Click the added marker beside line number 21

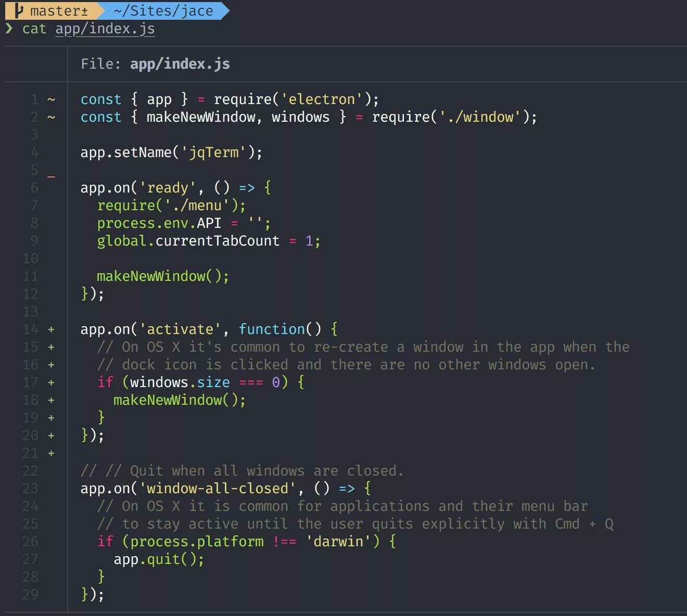tap(51, 453)
